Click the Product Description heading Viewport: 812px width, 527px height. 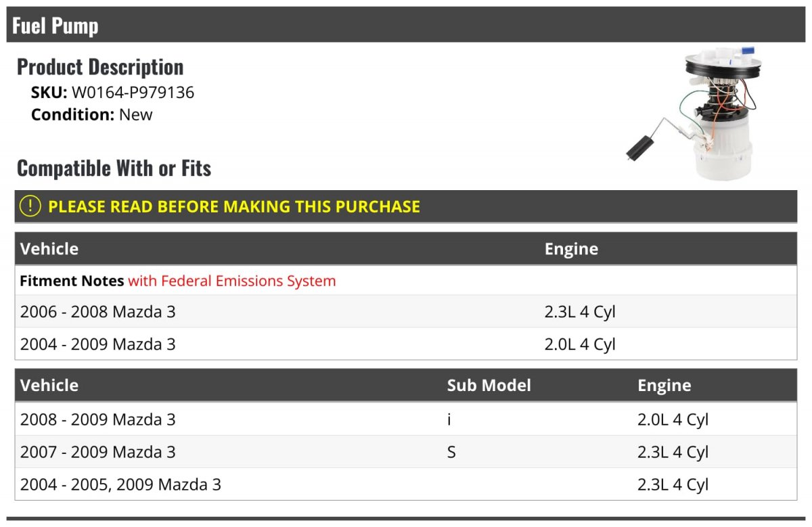point(100,66)
